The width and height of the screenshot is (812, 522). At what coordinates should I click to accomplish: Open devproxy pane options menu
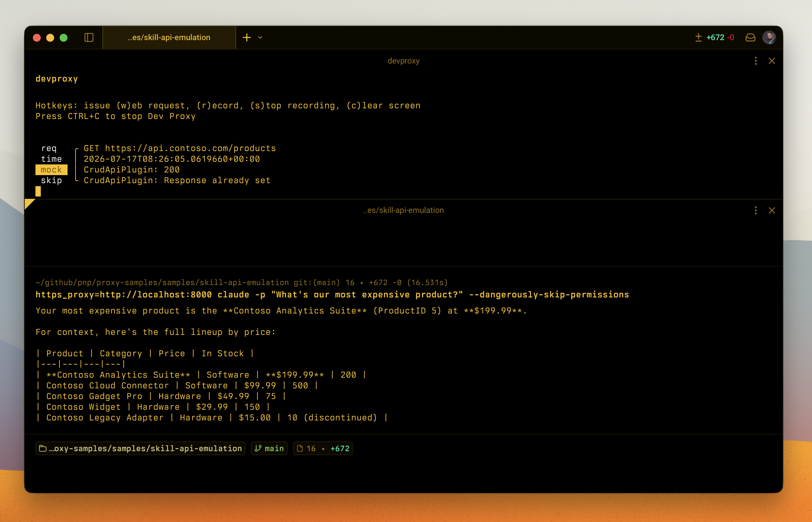[x=756, y=61]
